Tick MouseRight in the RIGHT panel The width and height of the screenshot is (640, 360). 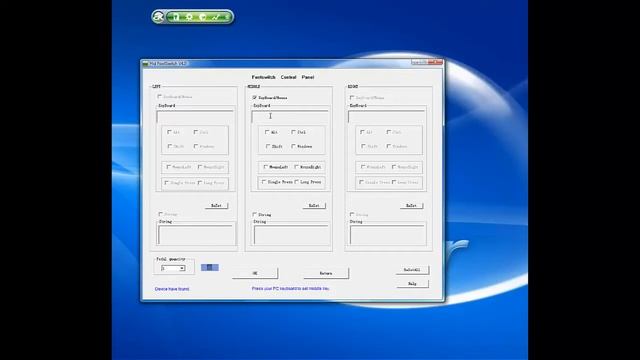pos(394,167)
